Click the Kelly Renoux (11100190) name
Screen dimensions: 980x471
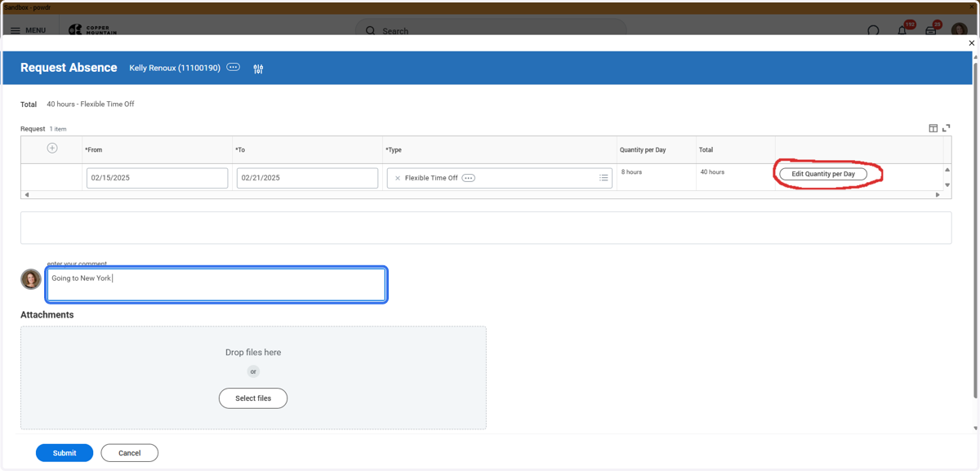[x=175, y=68]
